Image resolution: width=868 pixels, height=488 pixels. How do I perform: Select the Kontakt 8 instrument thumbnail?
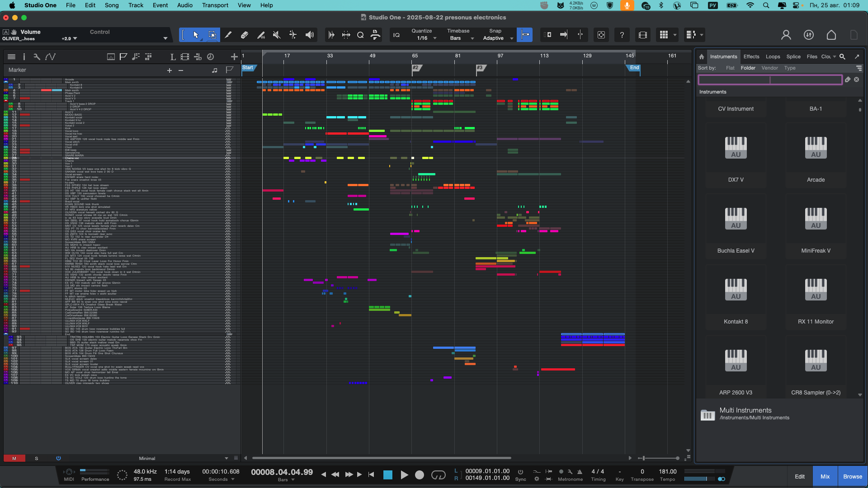[736, 290]
